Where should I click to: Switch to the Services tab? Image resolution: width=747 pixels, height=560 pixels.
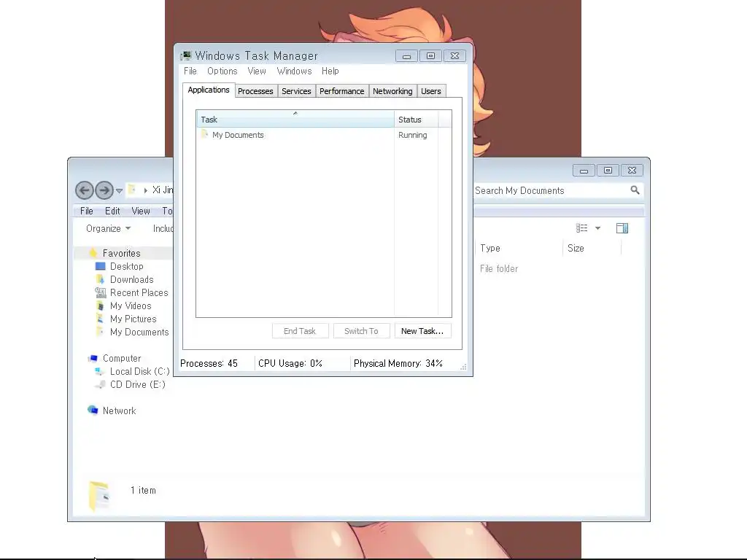click(296, 91)
